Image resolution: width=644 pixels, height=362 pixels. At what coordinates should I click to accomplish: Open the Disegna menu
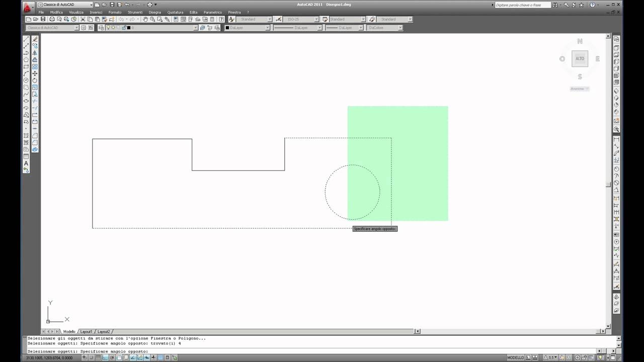[155, 12]
